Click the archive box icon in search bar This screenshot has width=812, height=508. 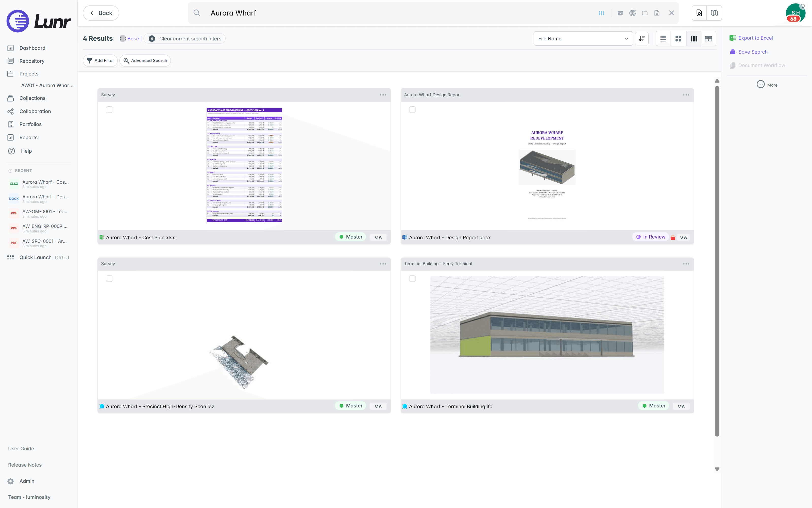point(620,13)
